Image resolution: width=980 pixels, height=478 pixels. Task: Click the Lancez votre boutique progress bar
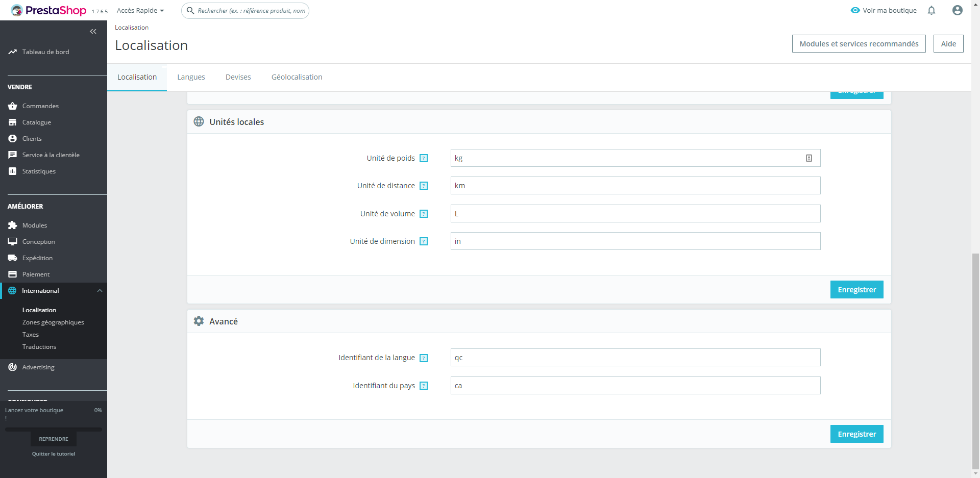point(54,429)
